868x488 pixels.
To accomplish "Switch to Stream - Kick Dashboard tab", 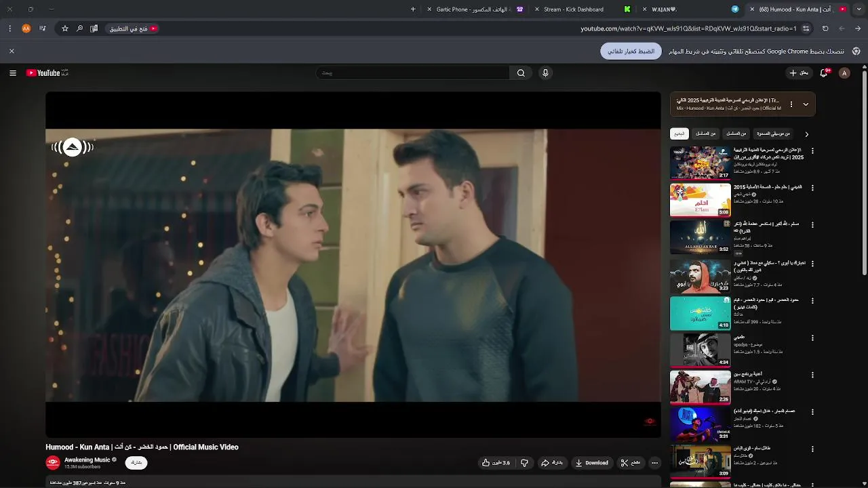I will pos(583,9).
